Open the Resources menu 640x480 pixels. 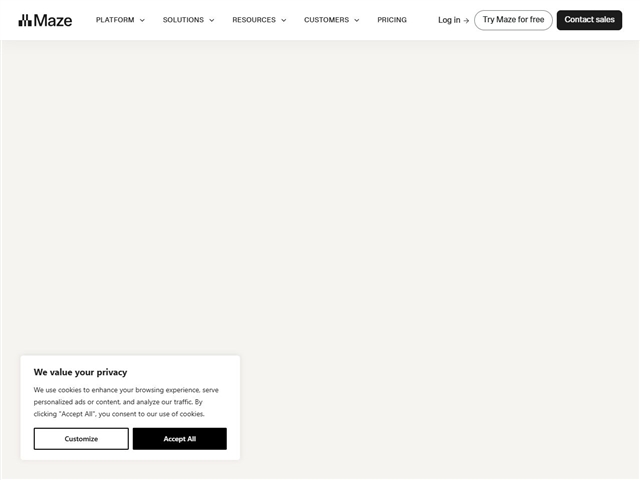(254, 20)
